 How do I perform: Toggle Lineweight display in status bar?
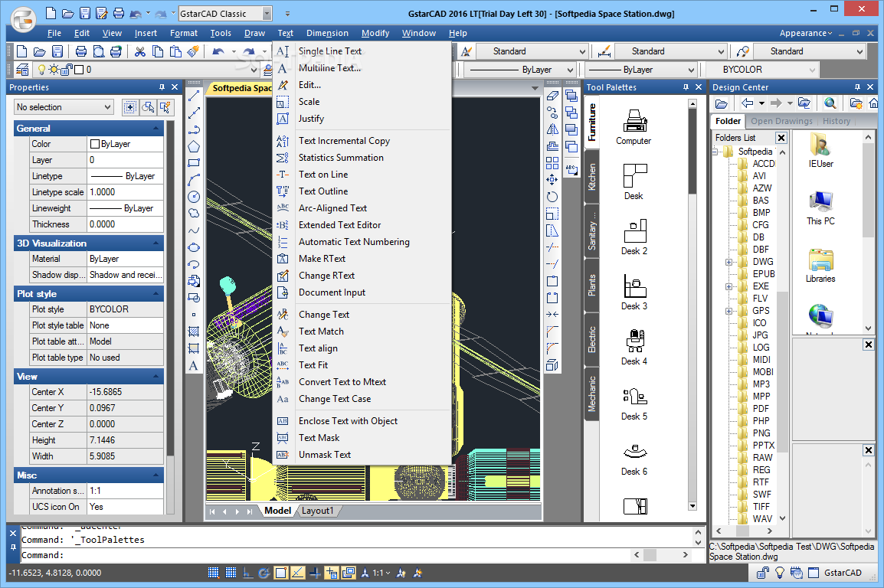pyautogui.click(x=315, y=573)
